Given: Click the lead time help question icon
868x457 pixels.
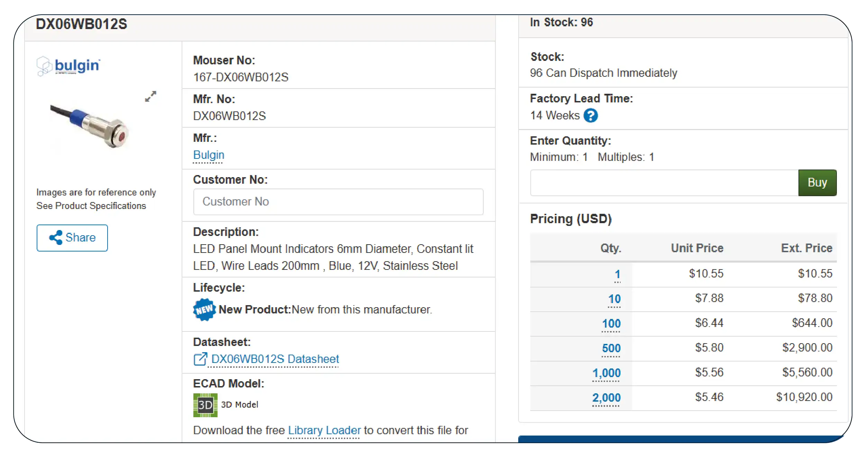Looking at the screenshot, I should coord(591,116).
